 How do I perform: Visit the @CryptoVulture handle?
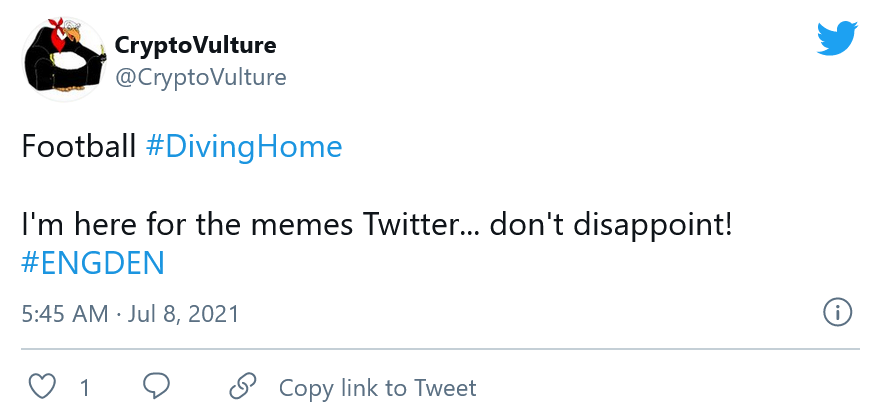coord(201,77)
